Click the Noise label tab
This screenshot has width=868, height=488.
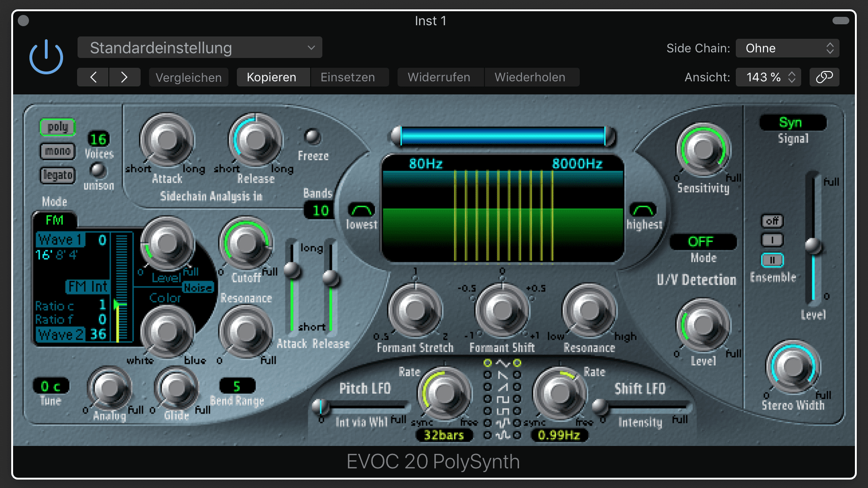coord(198,287)
